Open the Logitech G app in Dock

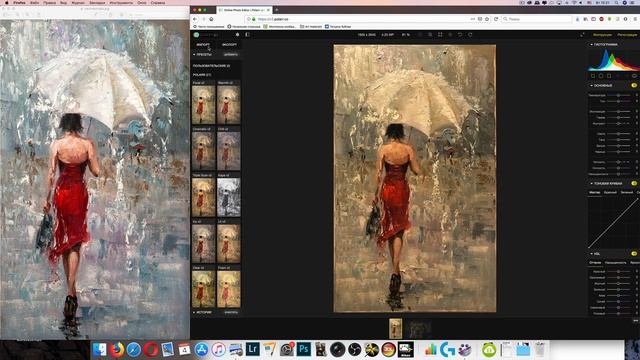tap(447, 350)
